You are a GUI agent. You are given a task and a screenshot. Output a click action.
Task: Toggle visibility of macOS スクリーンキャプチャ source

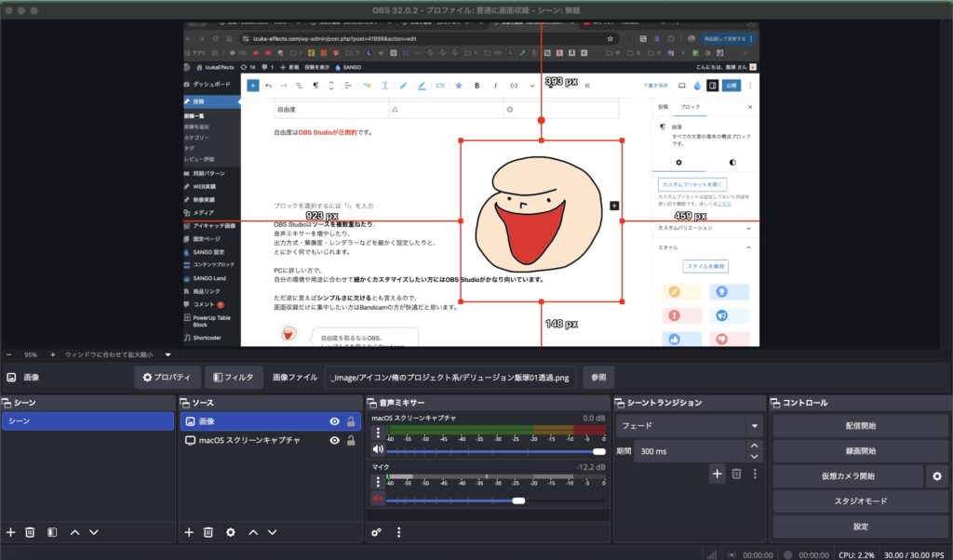point(333,440)
